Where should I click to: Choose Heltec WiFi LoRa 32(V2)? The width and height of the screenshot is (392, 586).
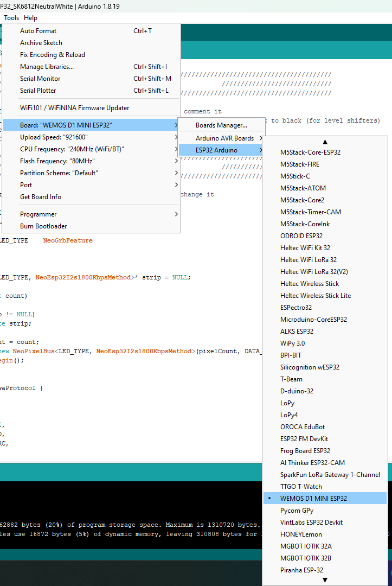[x=325, y=272]
